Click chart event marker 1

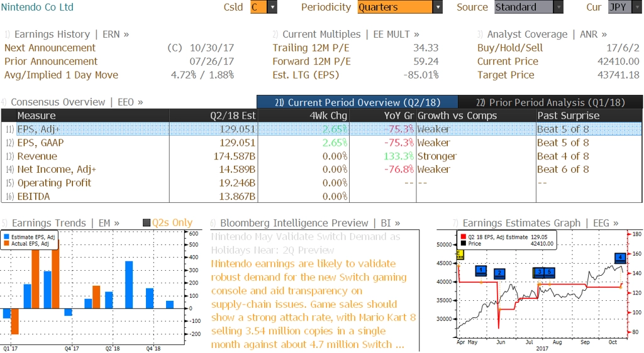[x=481, y=271]
